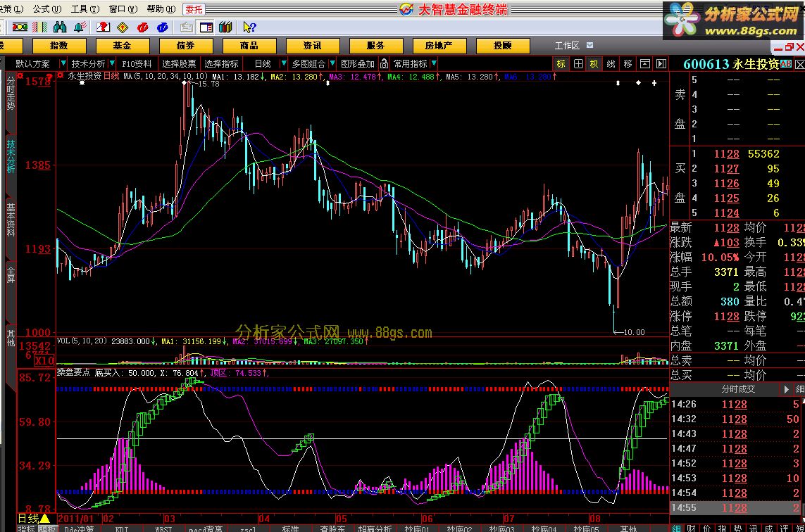805x532 pixels.
Task: Select the 超赢分析 indicator tab
Action: pos(375,528)
